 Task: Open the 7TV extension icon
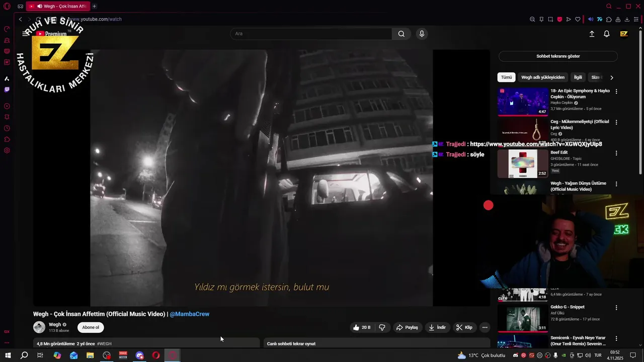pyautogui.click(x=600, y=19)
